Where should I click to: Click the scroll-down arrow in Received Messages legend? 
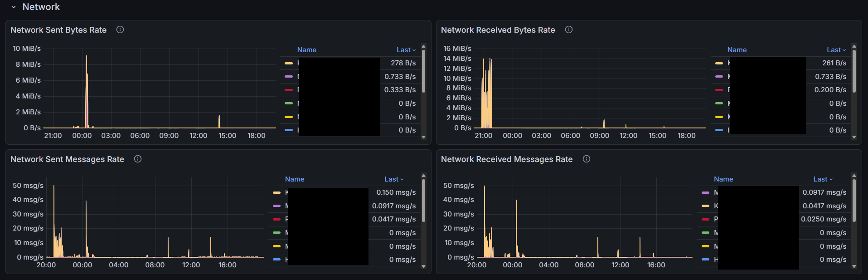click(854, 266)
